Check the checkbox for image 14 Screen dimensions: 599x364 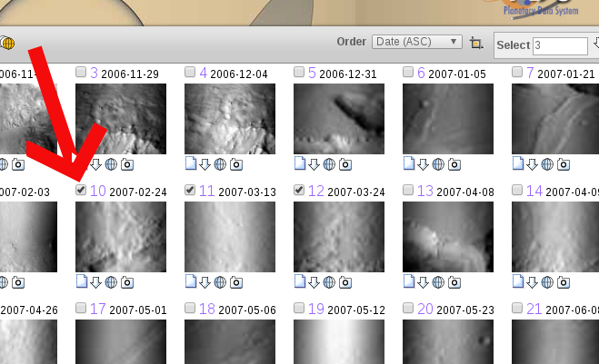pyautogui.click(x=517, y=190)
